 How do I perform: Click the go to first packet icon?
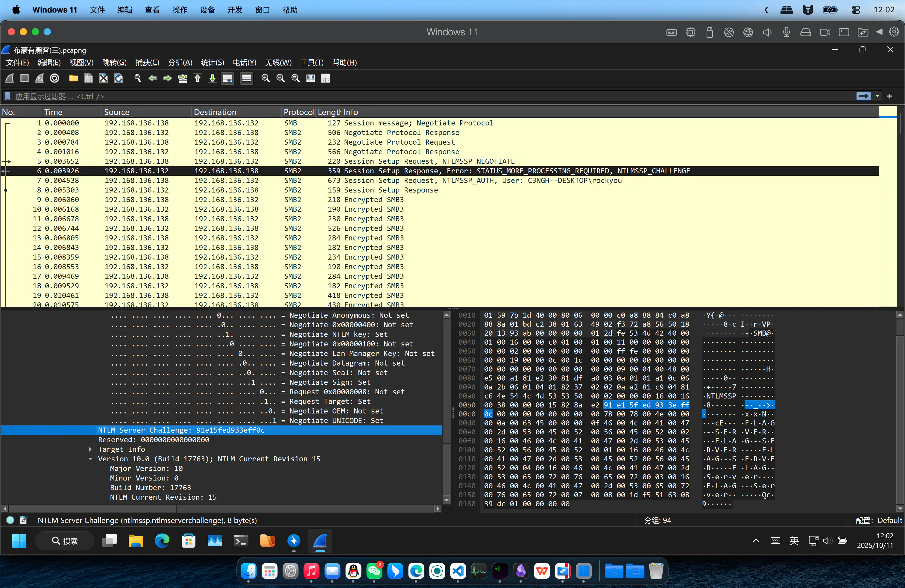197,78
